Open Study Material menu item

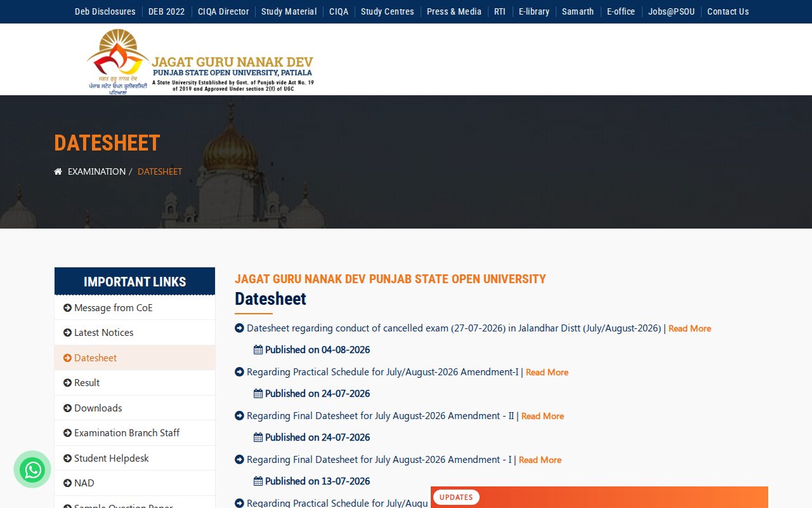coord(289,11)
